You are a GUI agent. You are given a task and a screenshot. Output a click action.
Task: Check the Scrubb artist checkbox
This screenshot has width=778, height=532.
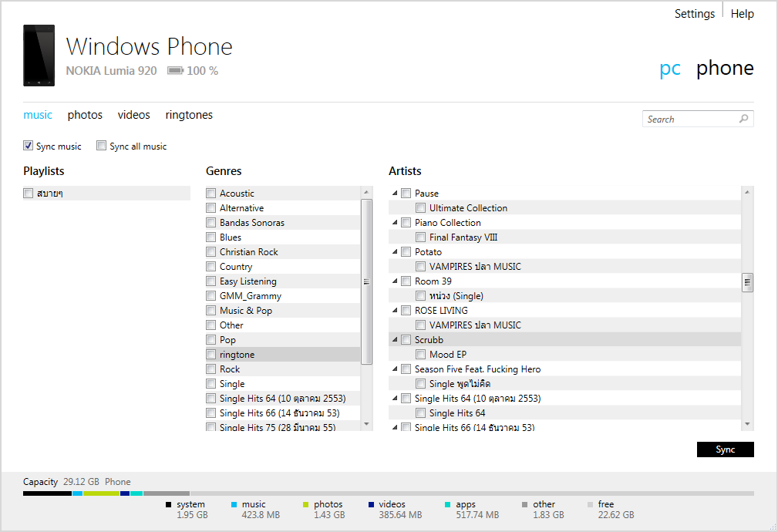click(x=406, y=339)
